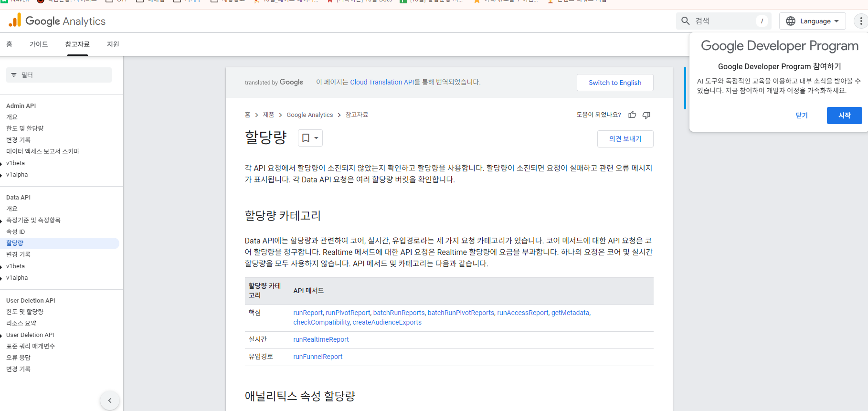Select the highlighted 할당량 sidebar item

click(59, 243)
